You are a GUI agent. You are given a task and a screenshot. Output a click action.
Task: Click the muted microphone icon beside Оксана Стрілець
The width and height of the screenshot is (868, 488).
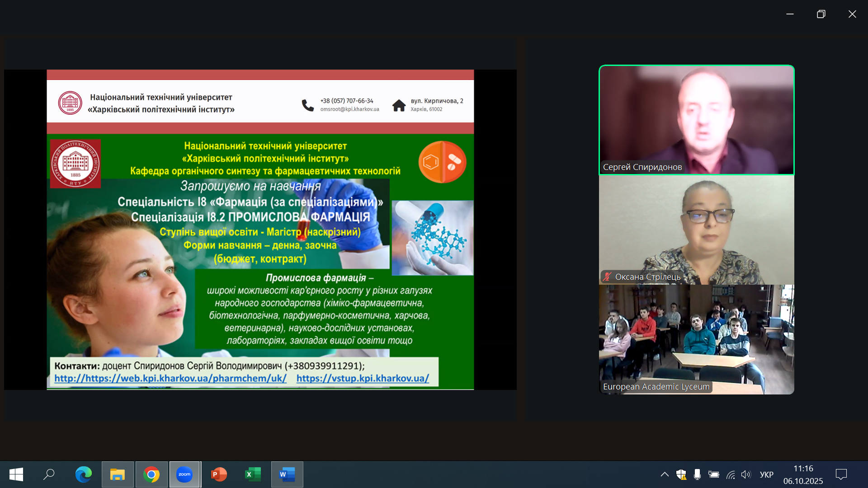(607, 277)
